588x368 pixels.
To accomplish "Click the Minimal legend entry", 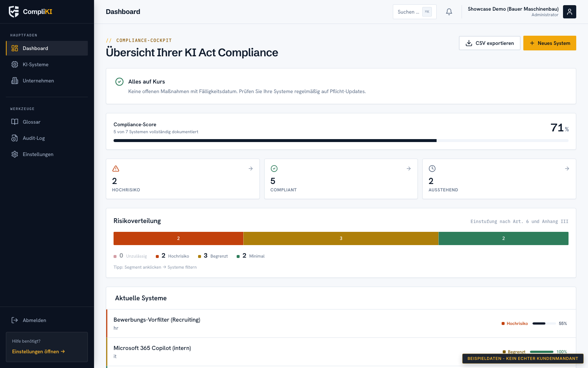I will point(251,256).
